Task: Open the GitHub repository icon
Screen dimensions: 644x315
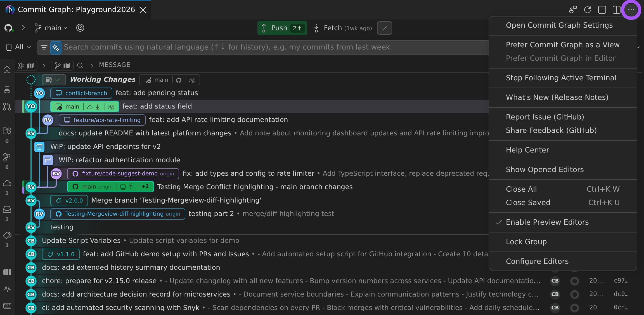Action: click(x=9, y=28)
